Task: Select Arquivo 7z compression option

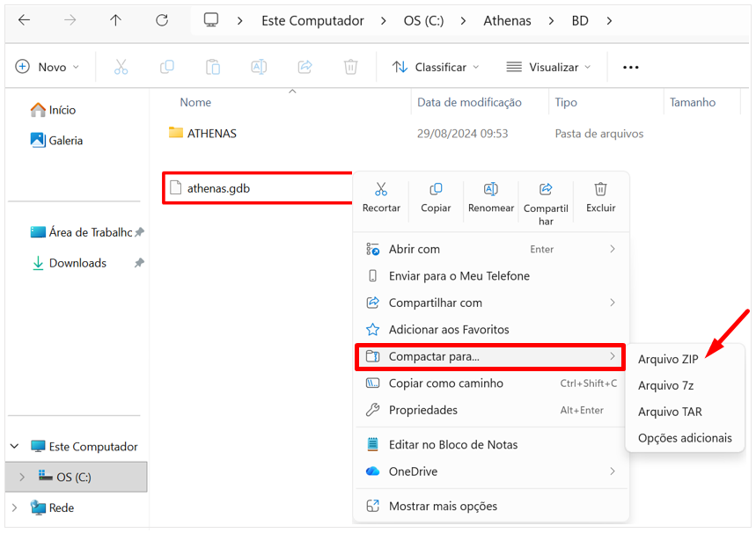Action: [x=665, y=385]
